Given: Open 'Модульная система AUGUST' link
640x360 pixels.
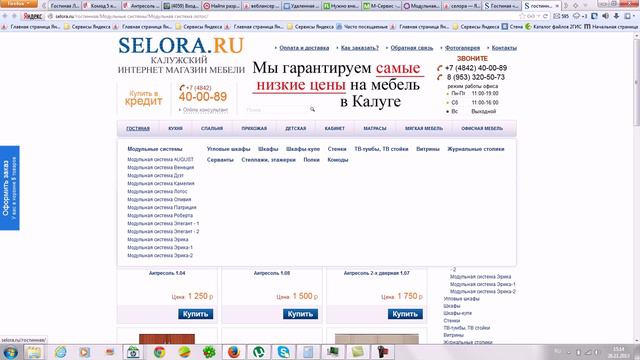Looking at the screenshot, I should 160,160.
